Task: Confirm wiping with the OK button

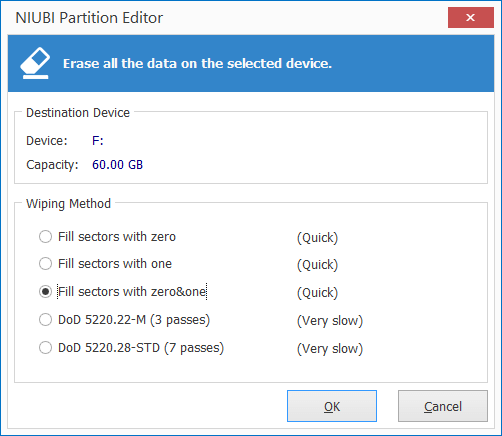Action: tap(332, 406)
